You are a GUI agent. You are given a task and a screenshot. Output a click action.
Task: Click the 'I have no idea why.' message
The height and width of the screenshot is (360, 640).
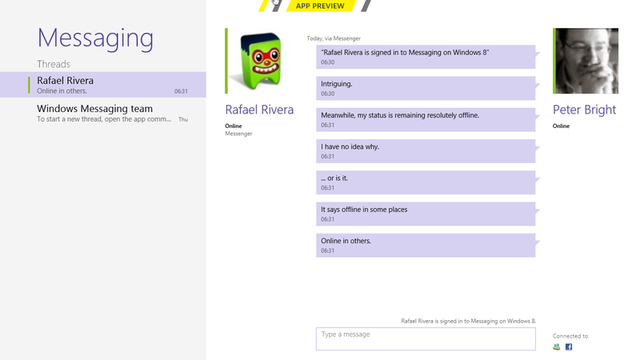tap(426, 151)
